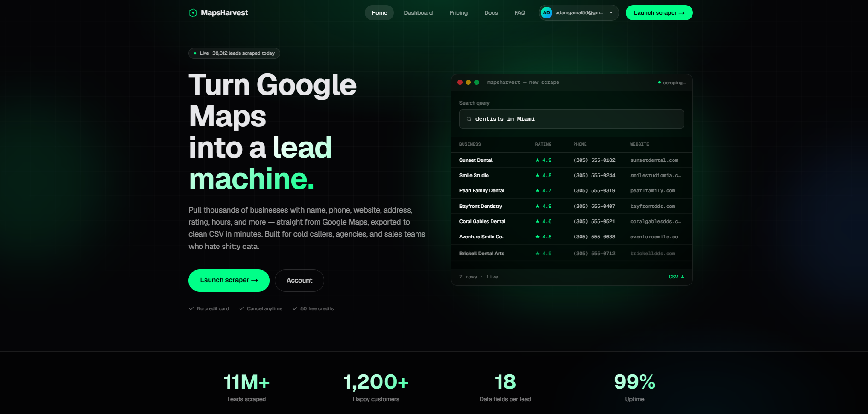Click the 11M+ Leads scraped stat
Viewport: 868px width, 414px height.
[x=246, y=387]
